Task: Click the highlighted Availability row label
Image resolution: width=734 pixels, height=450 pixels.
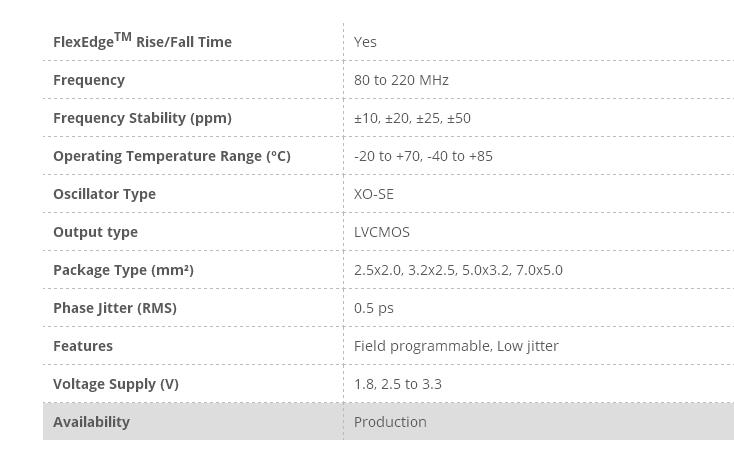Action: pyautogui.click(x=91, y=422)
